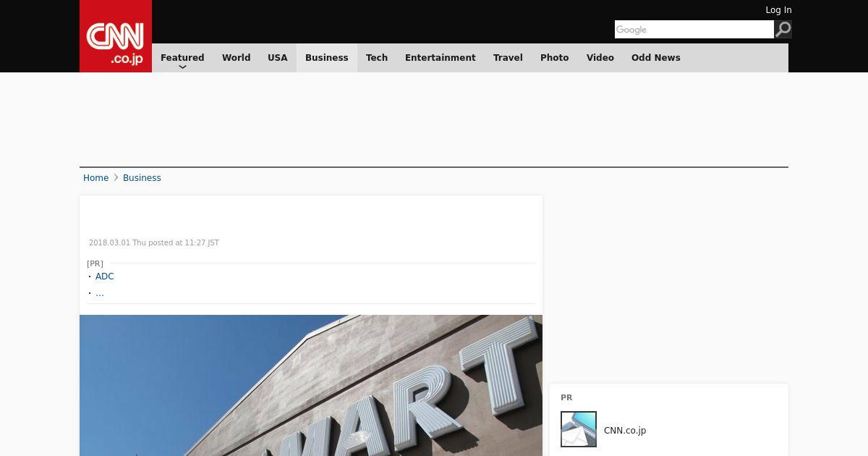Viewport: 868px width, 456px height.
Task: Expand the Featured menu chevron
Action: pos(182,67)
